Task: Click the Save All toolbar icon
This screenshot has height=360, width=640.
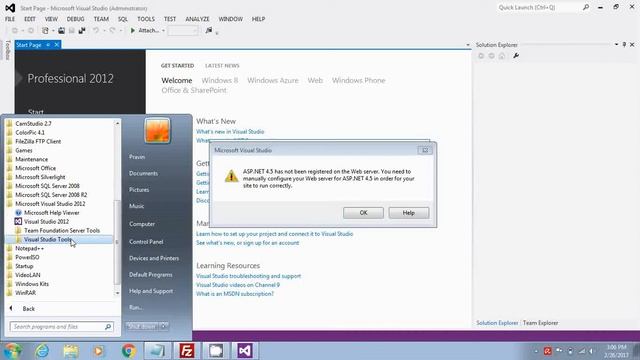Action: 82,31
